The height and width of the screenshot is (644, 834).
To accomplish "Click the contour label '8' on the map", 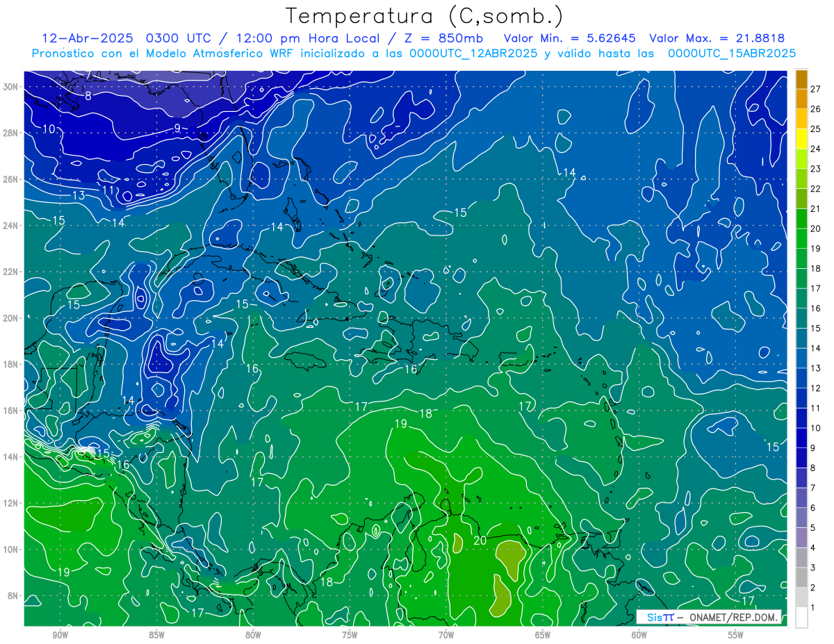I will point(88,96).
